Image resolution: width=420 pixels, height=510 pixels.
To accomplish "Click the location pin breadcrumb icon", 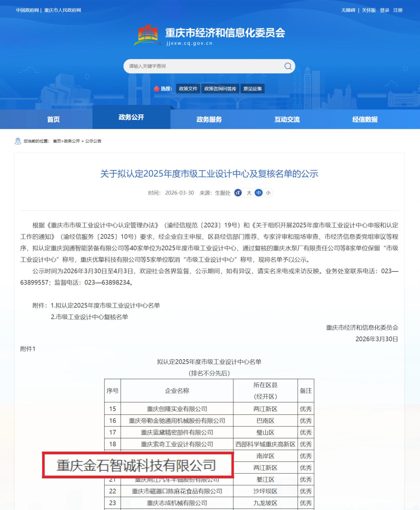I will pos(18,141).
